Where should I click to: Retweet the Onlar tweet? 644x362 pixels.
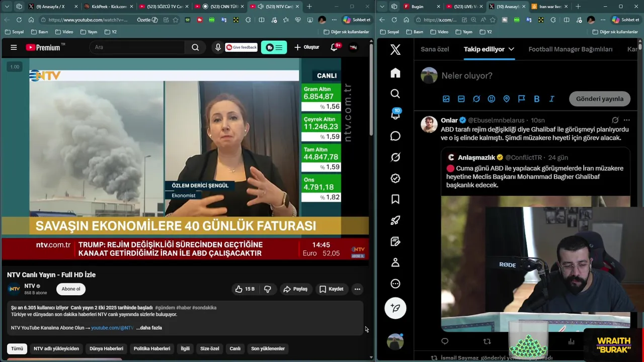click(487, 341)
